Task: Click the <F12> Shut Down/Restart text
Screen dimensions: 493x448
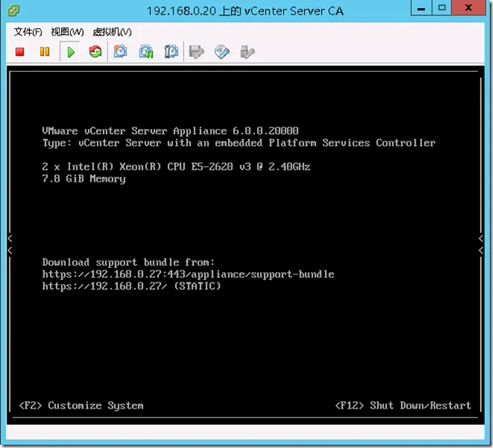Action: pyautogui.click(x=403, y=405)
